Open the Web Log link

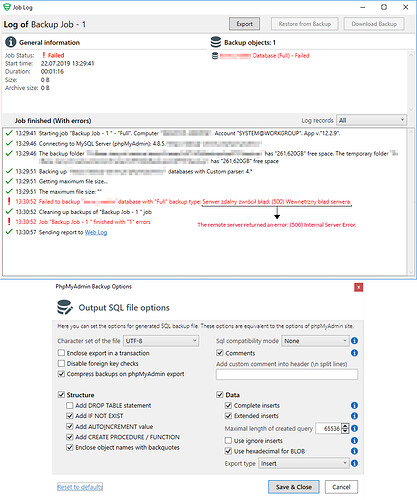(x=96, y=232)
